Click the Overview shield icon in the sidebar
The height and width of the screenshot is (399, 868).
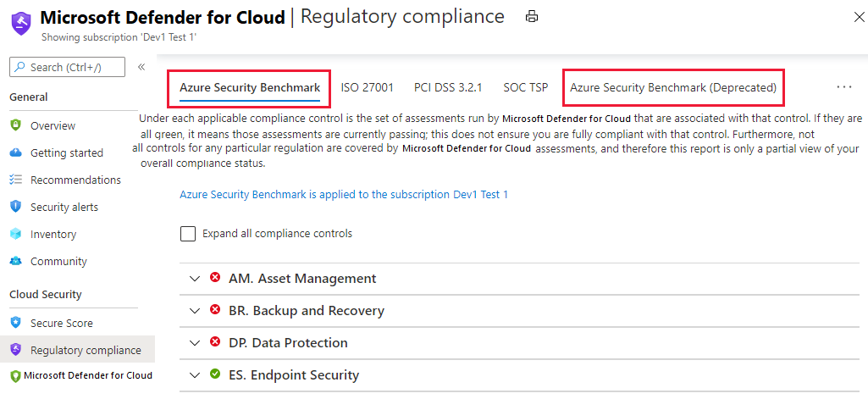[15, 125]
